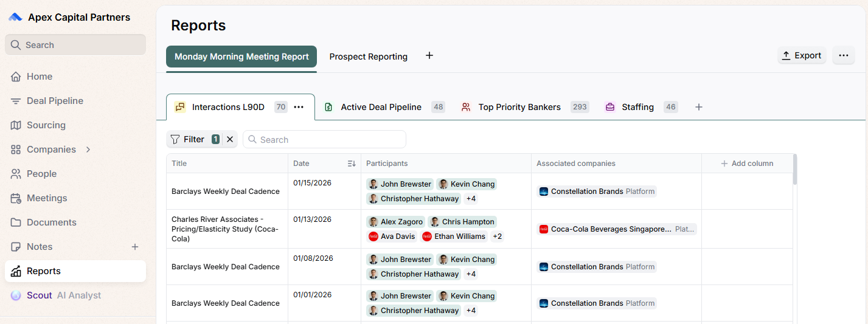The height and width of the screenshot is (324, 868).
Task: Switch to the Monday Morning Meeting Report tab
Action: click(241, 57)
